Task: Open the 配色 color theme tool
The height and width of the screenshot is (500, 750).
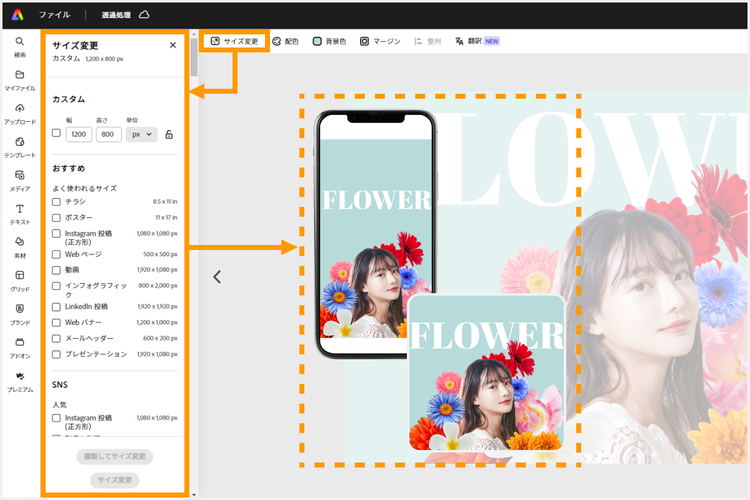Action: click(x=285, y=41)
